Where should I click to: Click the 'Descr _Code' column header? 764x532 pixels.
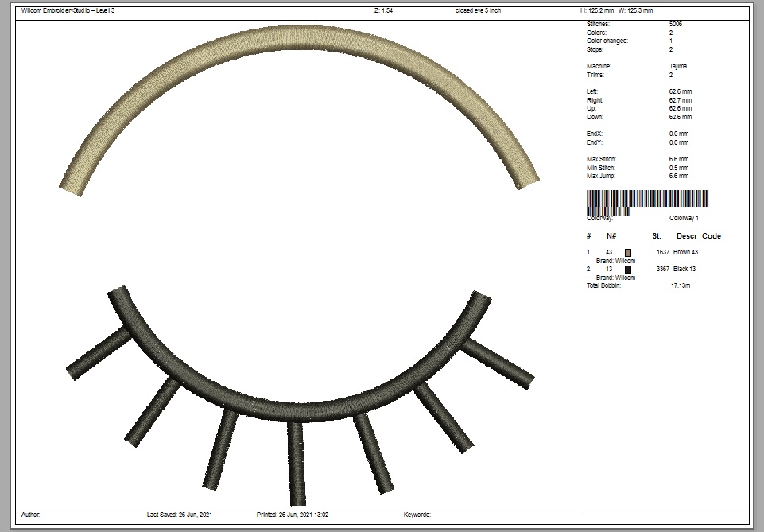pos(699,236)
